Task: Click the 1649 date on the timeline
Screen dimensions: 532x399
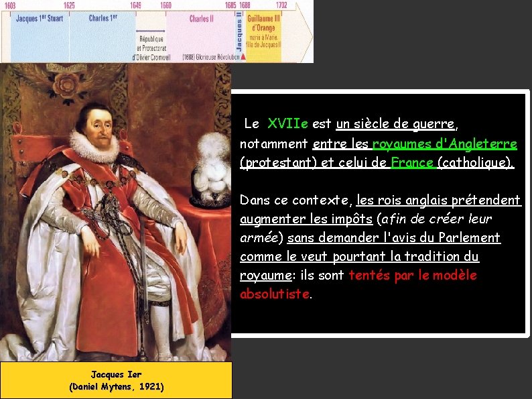Action: [x=135, y=5]
